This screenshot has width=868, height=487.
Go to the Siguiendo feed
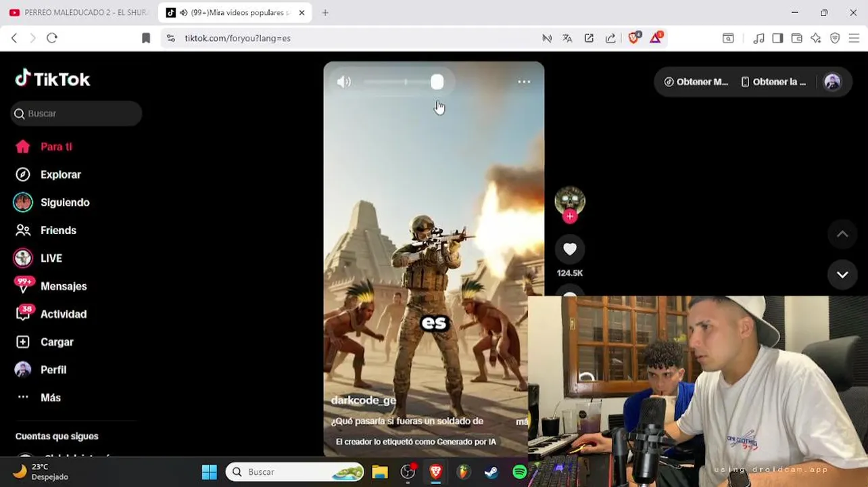pyautogui.click(x=53, y=202)
